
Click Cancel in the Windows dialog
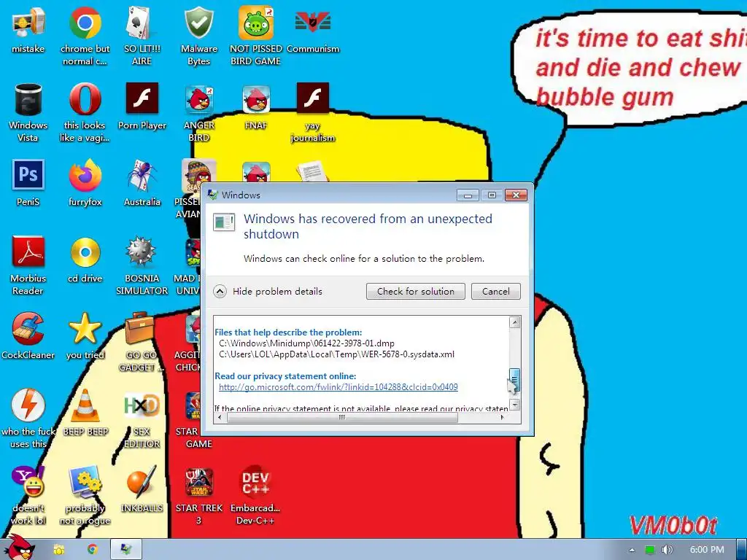pyautogui.click(x=496, y=292)
